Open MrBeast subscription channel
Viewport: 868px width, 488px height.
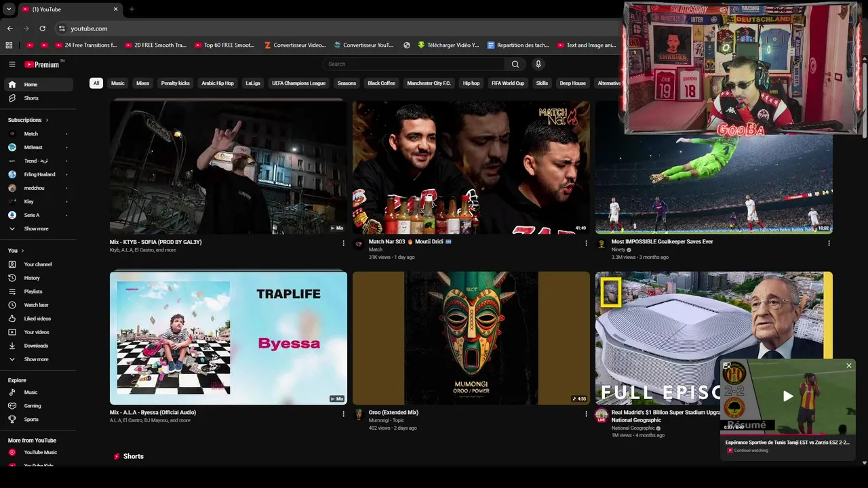click(39, 147)
